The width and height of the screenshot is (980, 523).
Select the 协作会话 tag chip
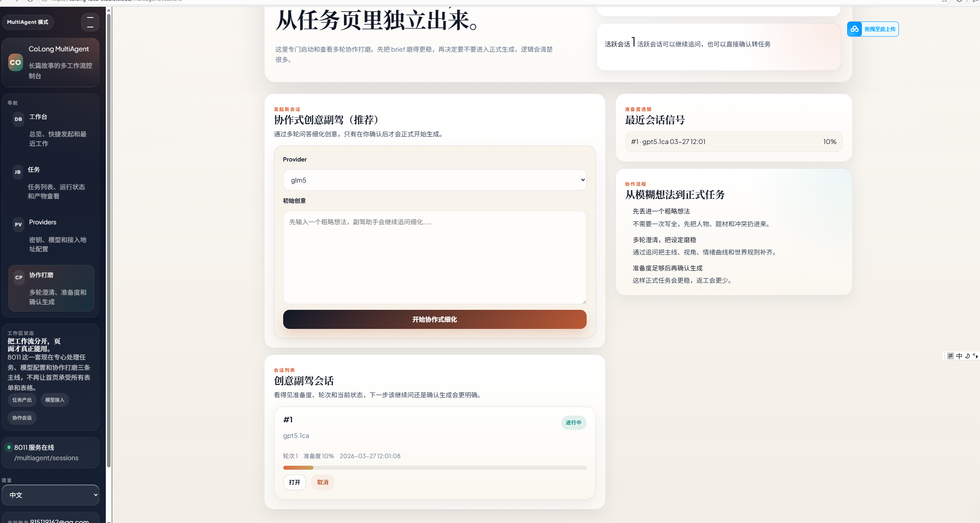[22, 418]
